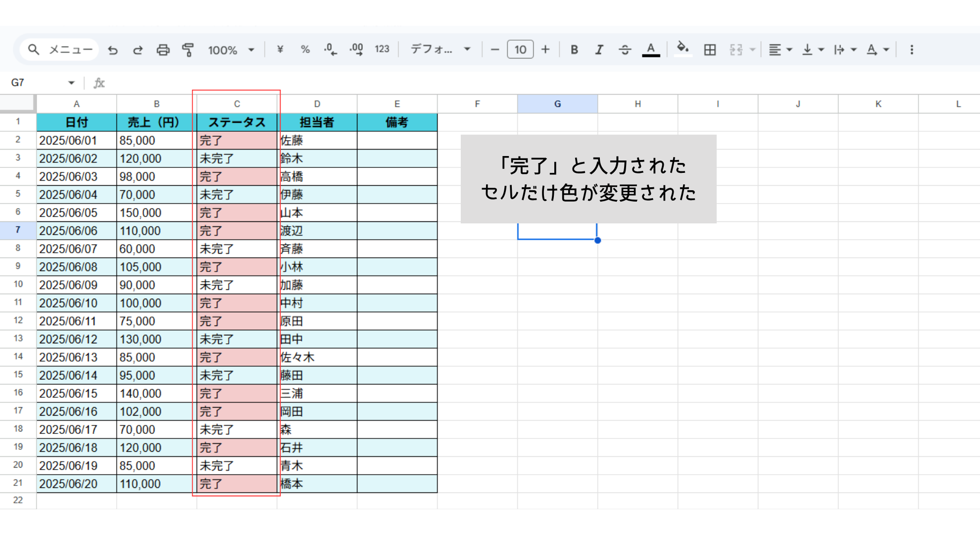980x535 pixels.
Task: Select the 日付 header cell
Action: (x=77, y=122)
